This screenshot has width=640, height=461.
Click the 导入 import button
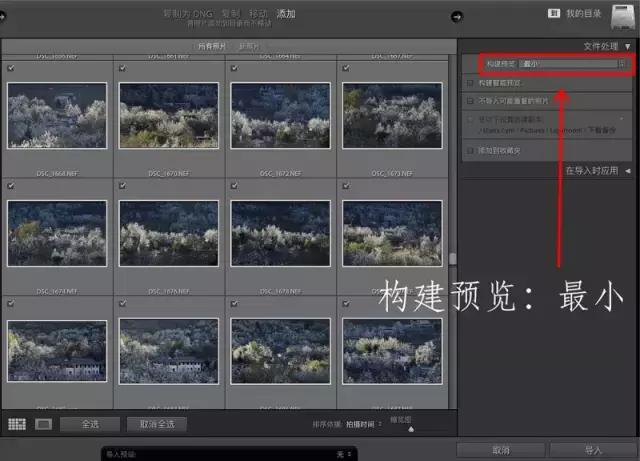pyautogui.click(x=593, y=450)
